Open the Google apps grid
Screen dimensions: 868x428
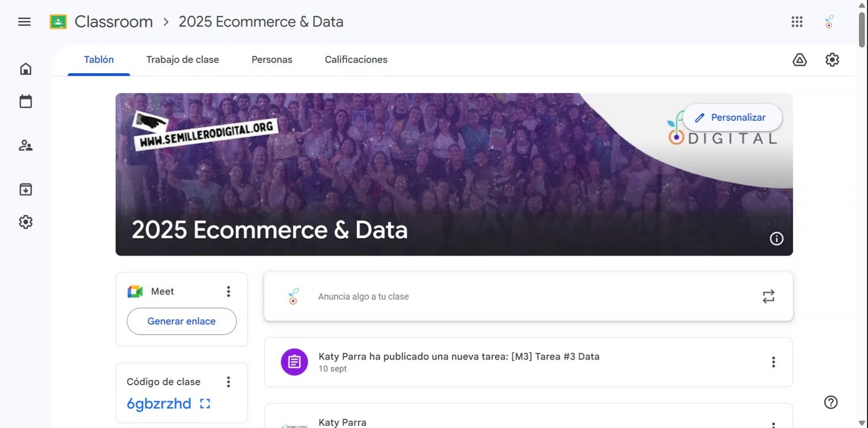[x=797, y=22]
